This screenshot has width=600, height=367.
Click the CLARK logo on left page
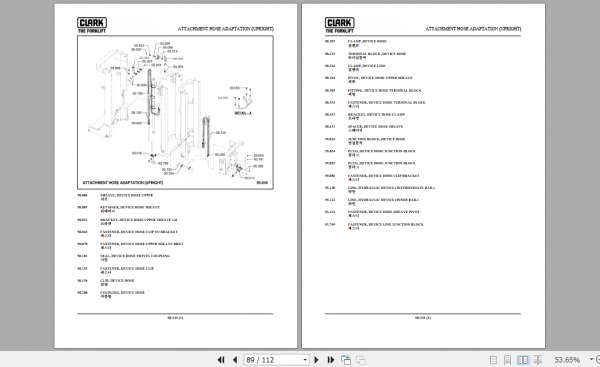tap(92, 25)
